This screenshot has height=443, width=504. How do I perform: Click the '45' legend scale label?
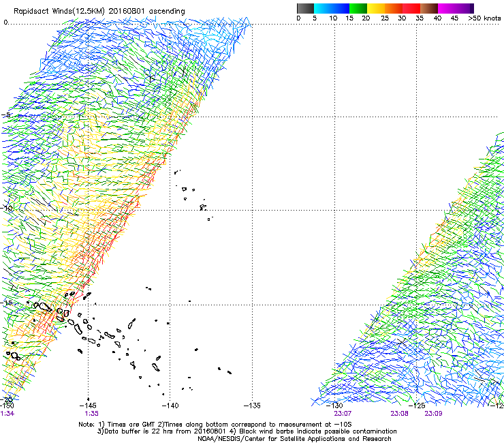pyautogui.click(x=454, y=18)
